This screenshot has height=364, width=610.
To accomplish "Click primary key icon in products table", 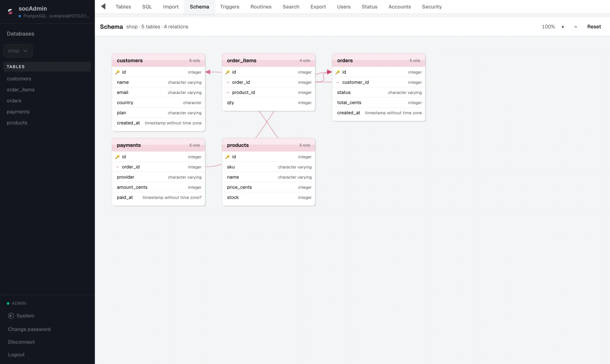I will pyautogui.click(x=227, y=157).
